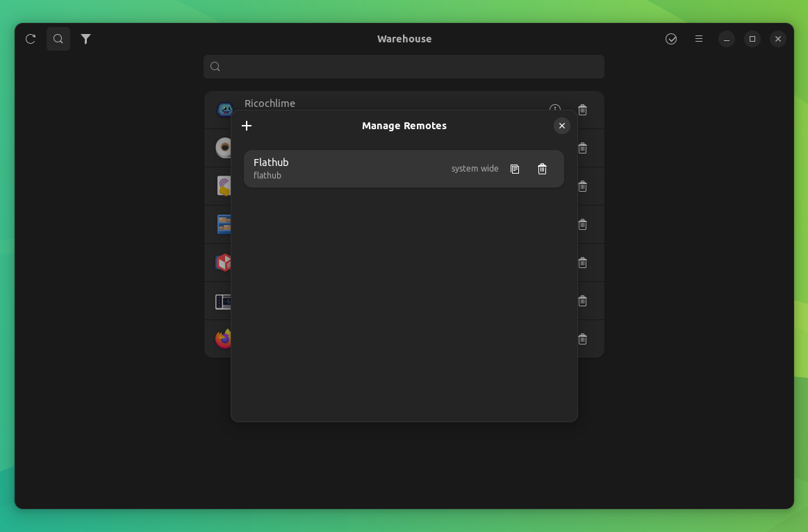This screenshot has height=532, width=808.
Task: View details for Ricochlime with the info icon
Action: (x=554, y=110)
